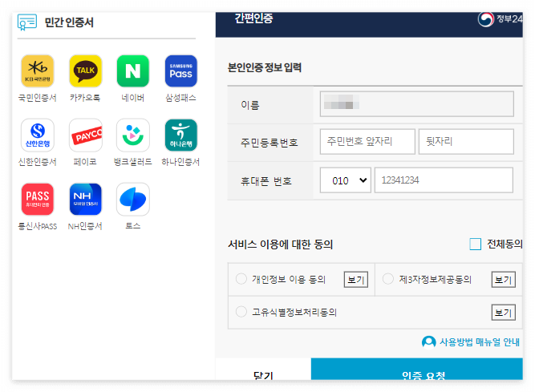The image size is (535, 392).
Task: Select the Naver certificate icon
Action: [x=133, y=71]
